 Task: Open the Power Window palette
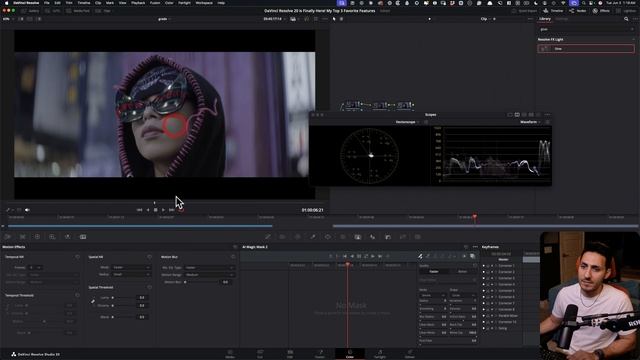point(328,237)
